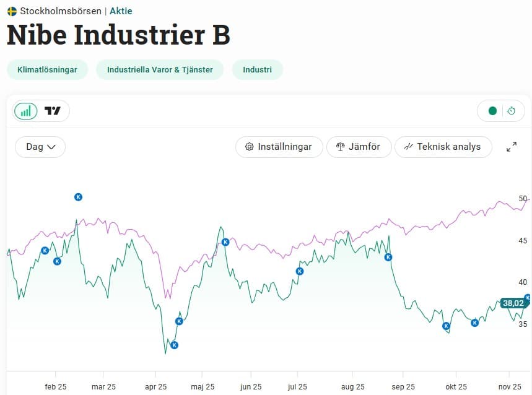532x395 pixels.
Task: Open the Dag interval dropdown
Action: [40, 147]
